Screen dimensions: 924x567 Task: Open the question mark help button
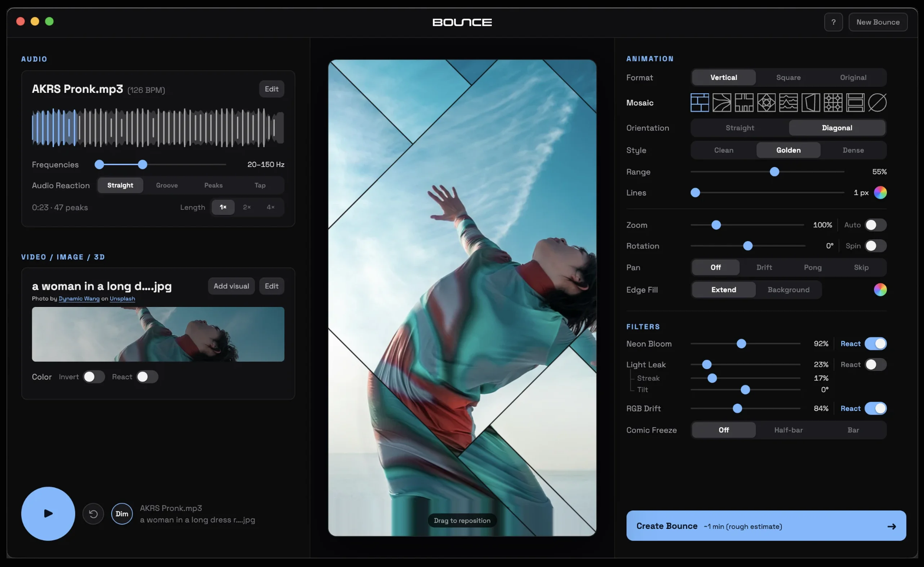833,22
